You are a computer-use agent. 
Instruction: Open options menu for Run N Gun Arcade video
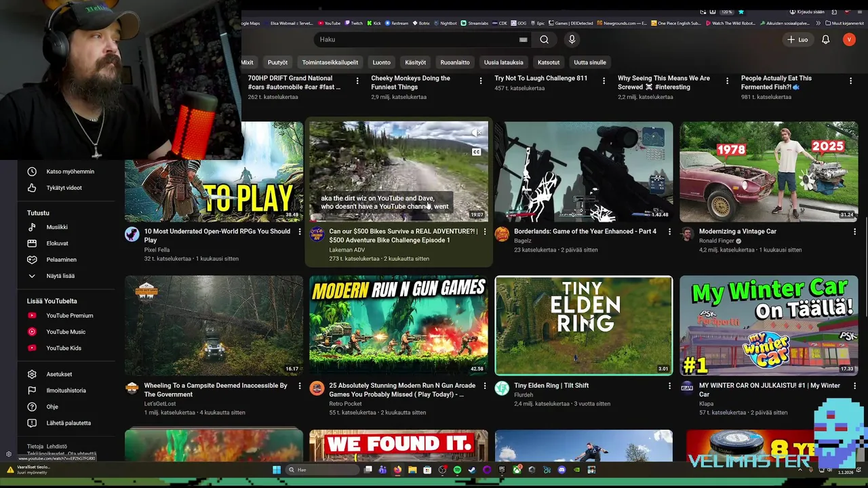pos(484,386)
